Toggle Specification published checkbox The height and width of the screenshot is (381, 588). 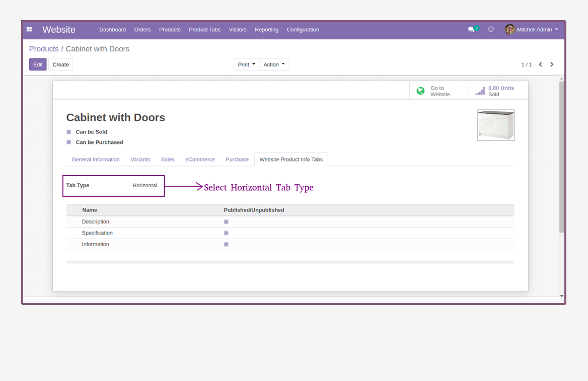[x=226, y=233]
